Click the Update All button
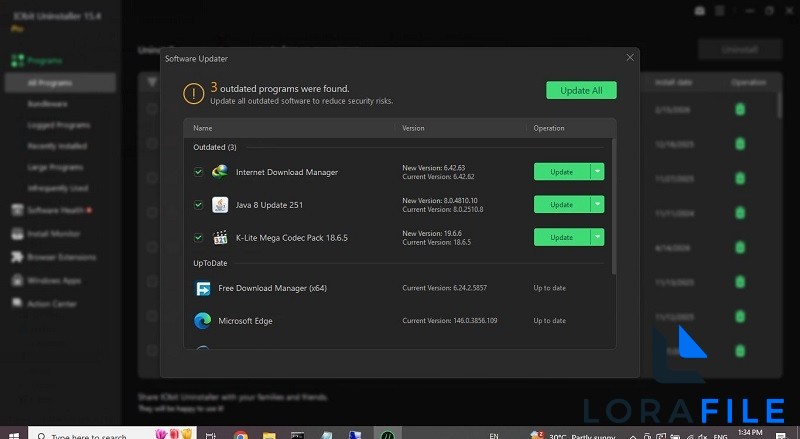Image resolution: width=800 pixels, height=439 pixels. pyautogui.click(x=581, y=90)
